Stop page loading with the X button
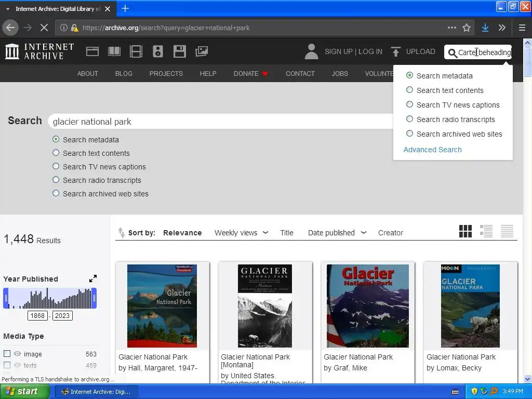Image resolution: width=532 pixels, height=399 pixels. click(x=44, y=28)
